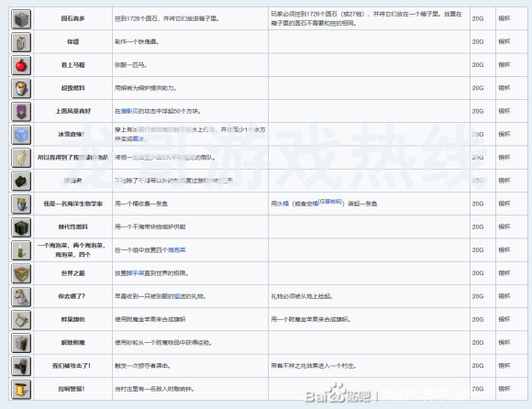Open the 霜冰 hyperlink
The width and height of the screenshot is (532, 409).
tap(138, 138)
